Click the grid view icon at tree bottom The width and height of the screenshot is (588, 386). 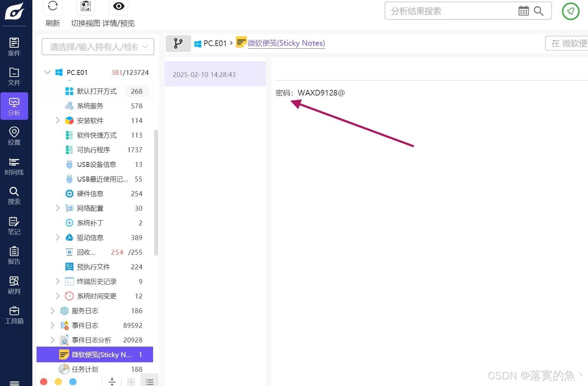tap(131, 382)
